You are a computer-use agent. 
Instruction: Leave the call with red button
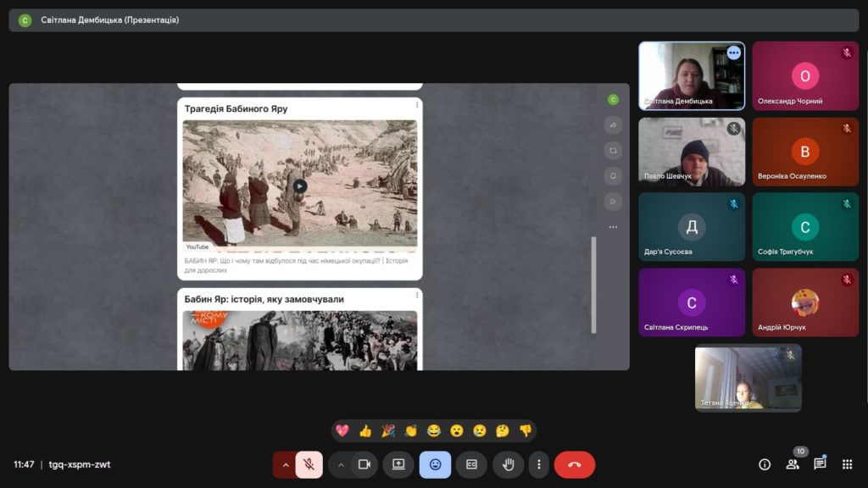[575, 464]
